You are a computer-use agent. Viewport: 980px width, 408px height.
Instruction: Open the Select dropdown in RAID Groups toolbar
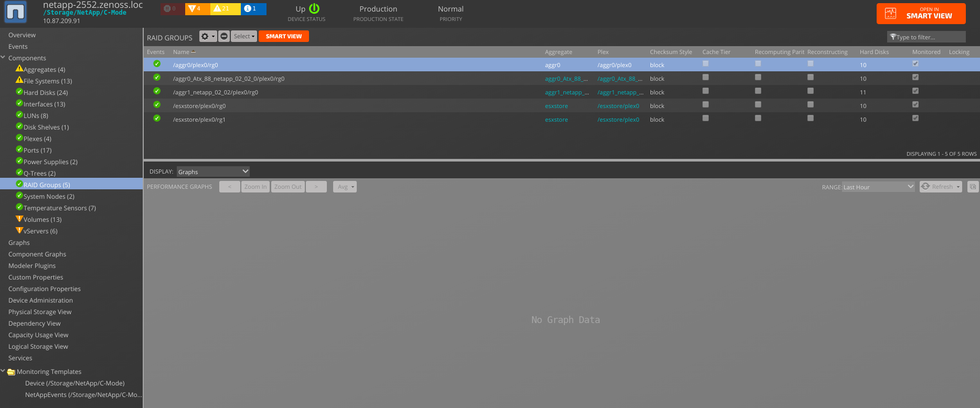coord(244,36)
